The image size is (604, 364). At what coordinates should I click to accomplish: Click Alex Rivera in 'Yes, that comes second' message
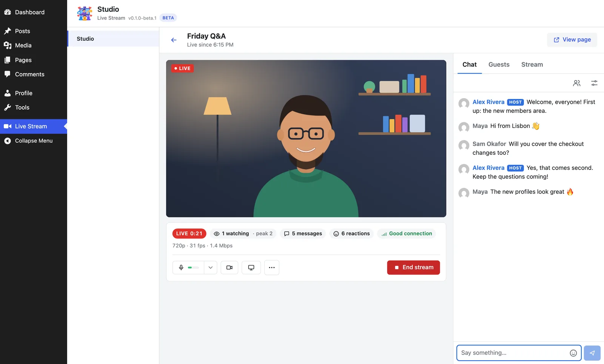pos(488,168)
